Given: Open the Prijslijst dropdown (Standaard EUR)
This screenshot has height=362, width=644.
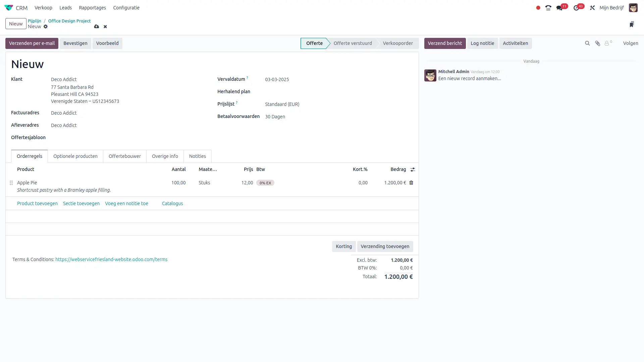Looking at the screenshot, I should [x=282, y=104].
